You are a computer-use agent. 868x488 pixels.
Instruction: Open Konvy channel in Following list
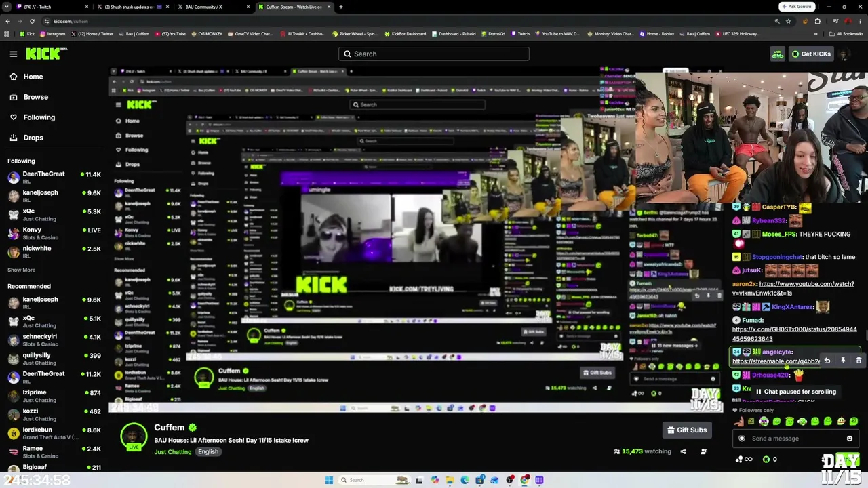click(54, 233)
